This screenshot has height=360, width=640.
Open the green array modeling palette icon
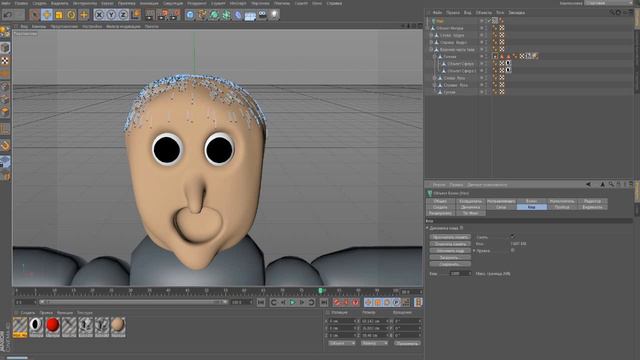(x=226, y=15)
